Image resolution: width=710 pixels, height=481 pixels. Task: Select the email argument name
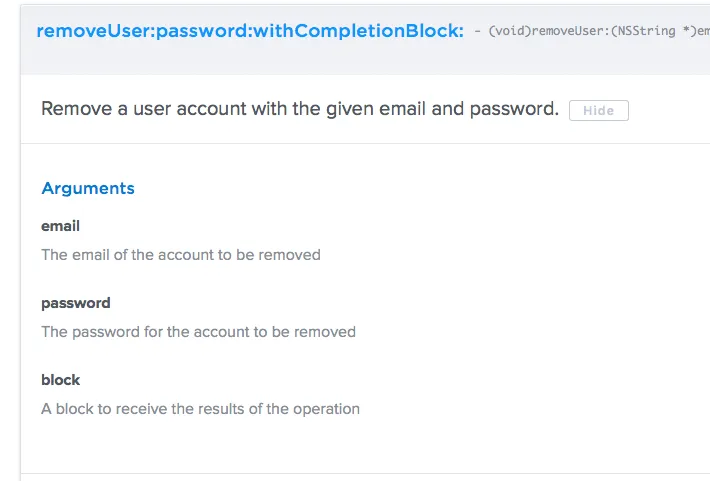[x=60, y=226]
